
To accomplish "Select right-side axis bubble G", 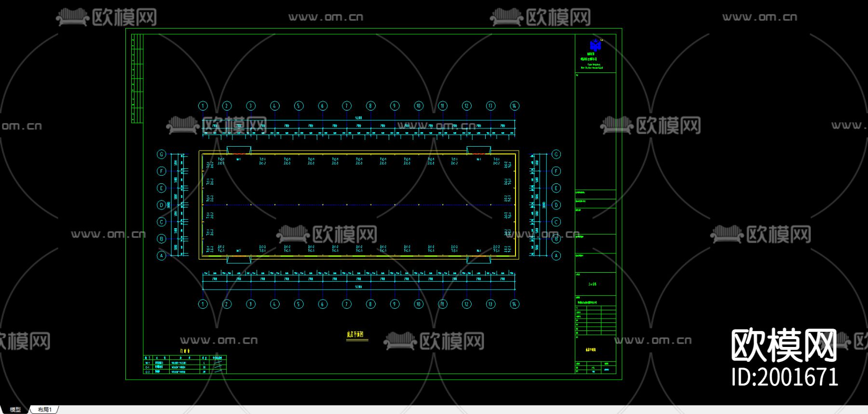I will 556,154.
